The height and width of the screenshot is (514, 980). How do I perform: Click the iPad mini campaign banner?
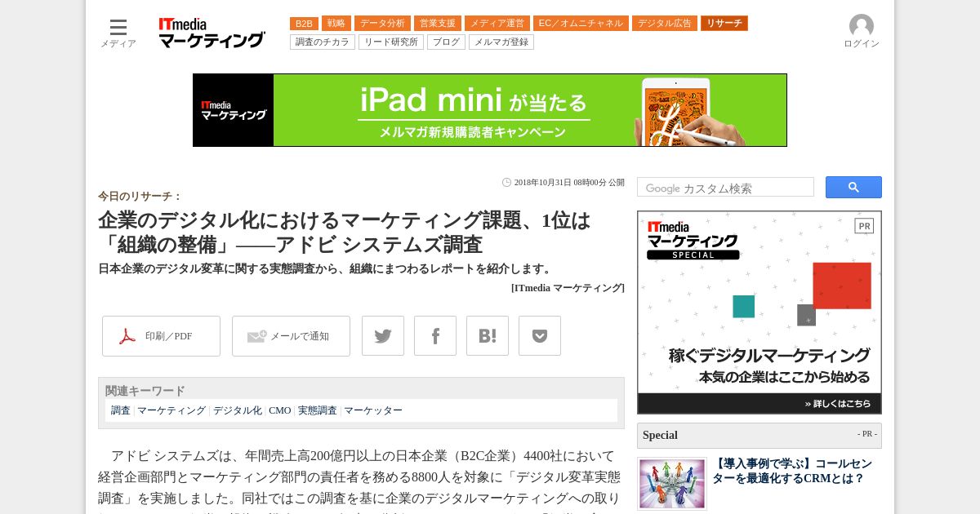(x=490, y=110)
